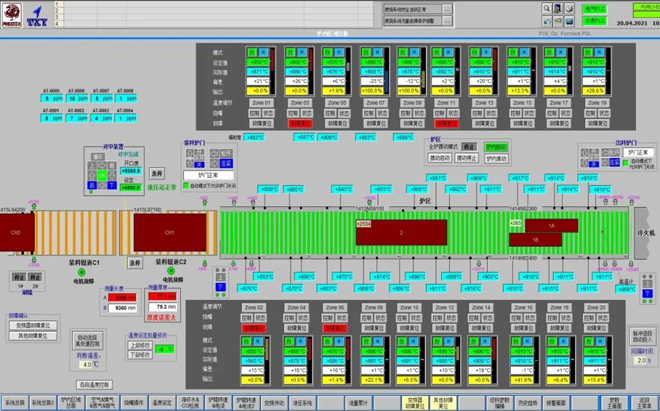Select the CH1 slab on charging roller
Viewport: 660px width, 411px height.
169,232
